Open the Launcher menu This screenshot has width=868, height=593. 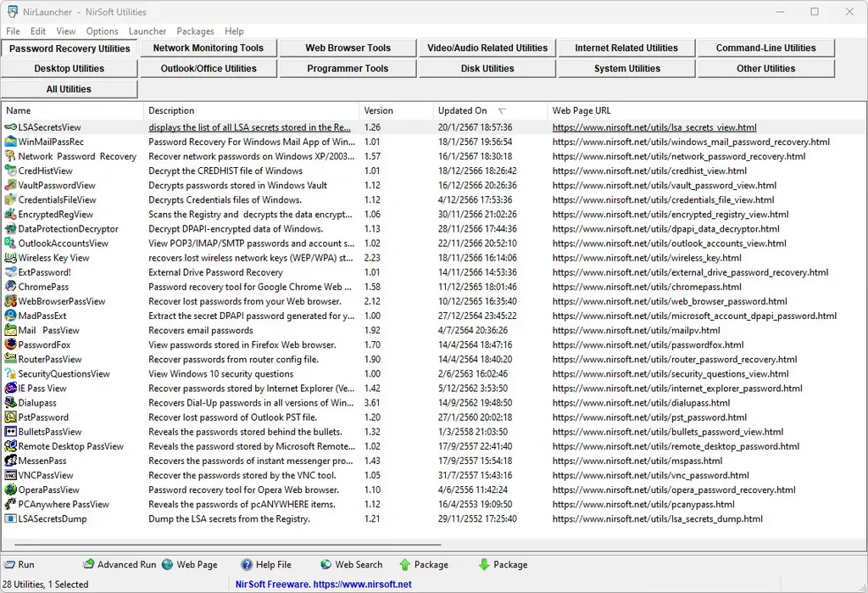pos(147,31)
